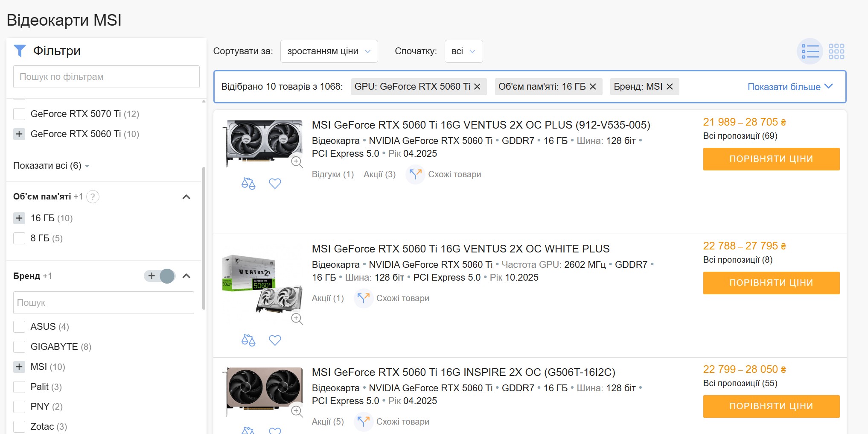Collapse the Бренд filter section
This screenshot has width=868, height=434.
pyautogui.click(x=186, y=276)
